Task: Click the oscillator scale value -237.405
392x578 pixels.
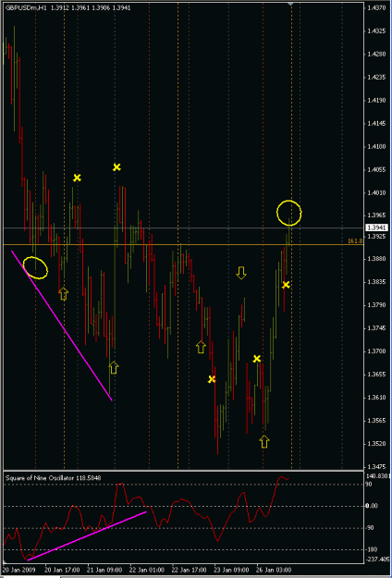Action: (375, 559)
